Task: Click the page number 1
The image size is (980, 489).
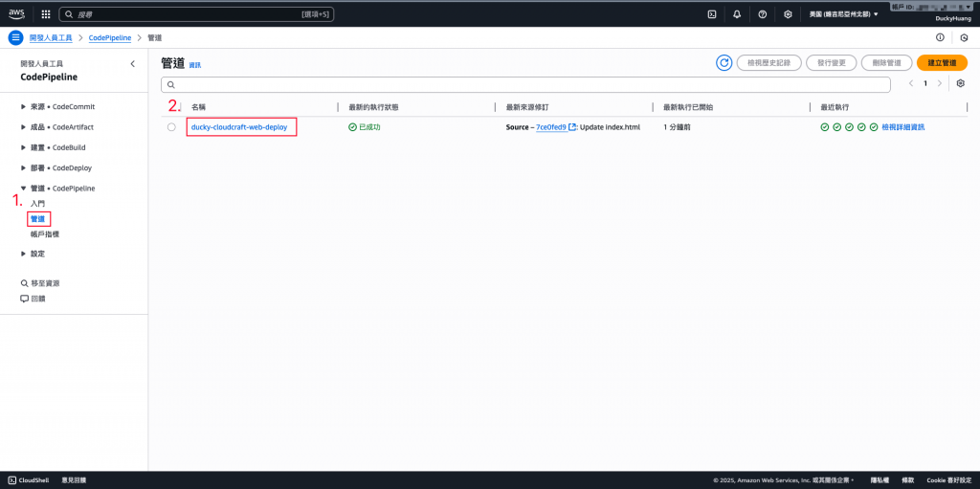Action: (x=925, y=83)
